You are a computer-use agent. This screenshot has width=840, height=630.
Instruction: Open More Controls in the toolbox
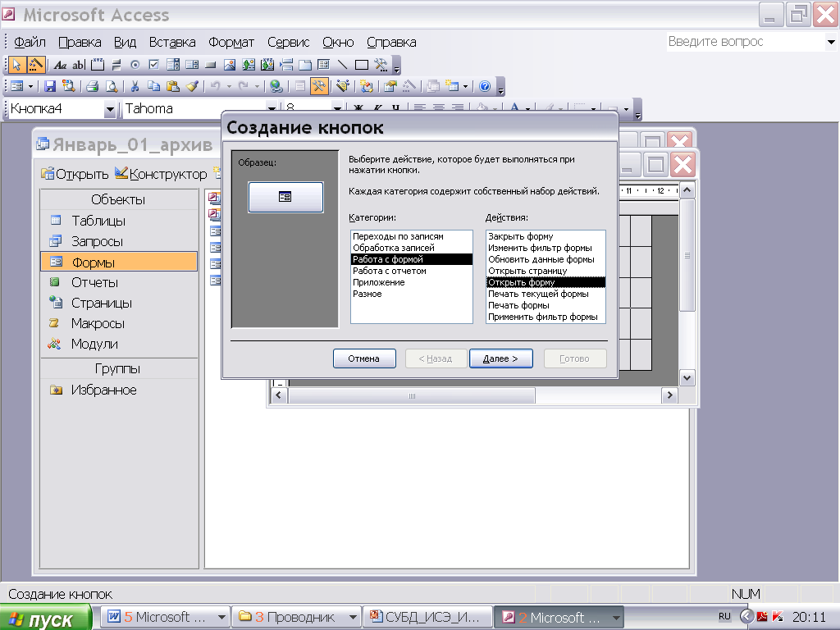(381, 66)
